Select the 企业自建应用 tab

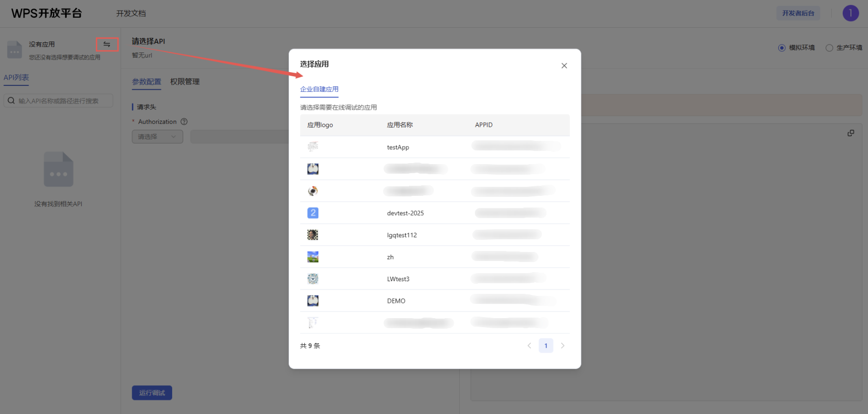[x=319, y=89]
